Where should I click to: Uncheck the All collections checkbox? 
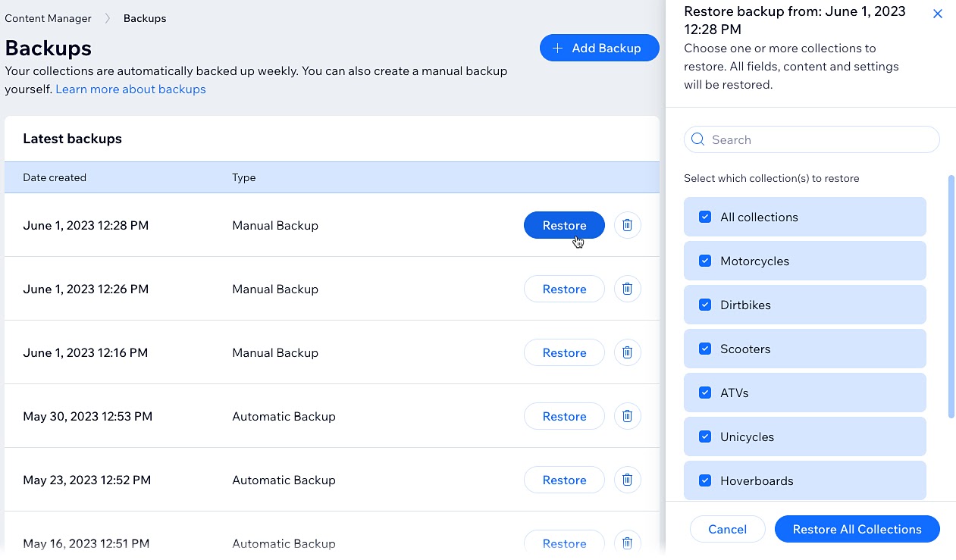click(704, 217)
